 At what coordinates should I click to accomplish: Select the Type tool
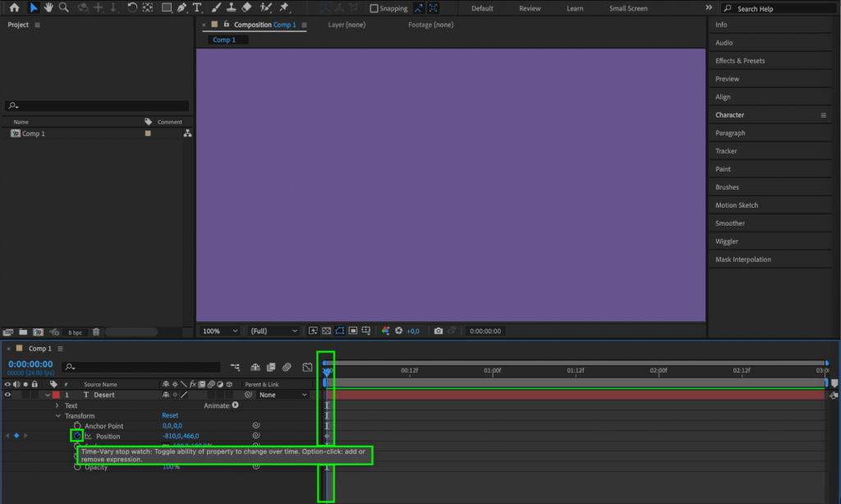pyautogui.click(x=198, y=7)
